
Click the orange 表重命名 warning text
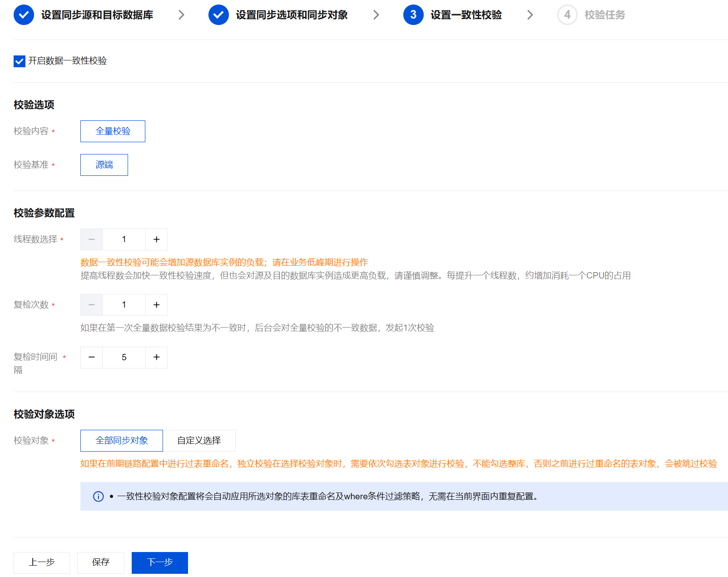(x=399, y=464)
